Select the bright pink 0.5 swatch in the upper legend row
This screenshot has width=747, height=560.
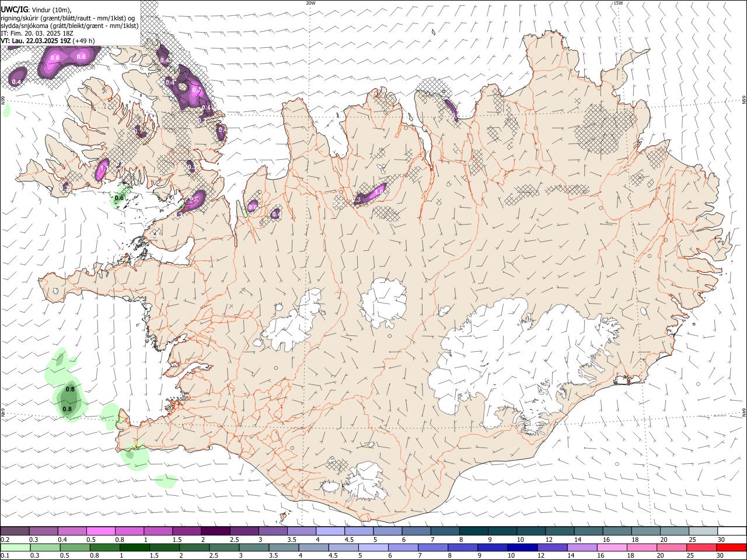[x=100, y=531]
